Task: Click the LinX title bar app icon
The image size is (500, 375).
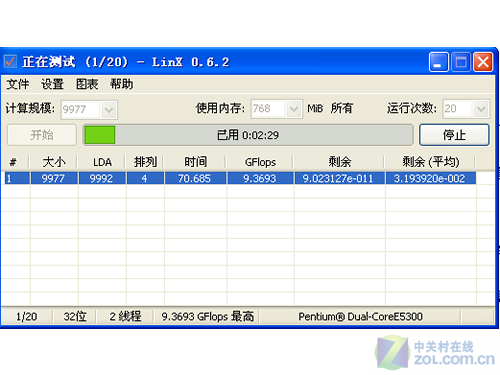Action: click(10, 62)
